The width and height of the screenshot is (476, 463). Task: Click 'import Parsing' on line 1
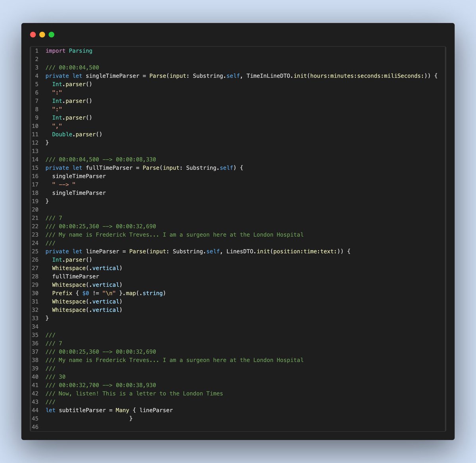(x=69, y=51)
